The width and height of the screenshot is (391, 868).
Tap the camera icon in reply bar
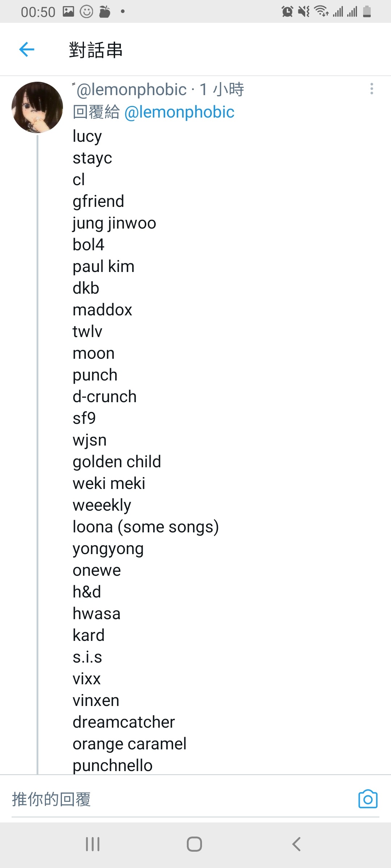(368, 799)
